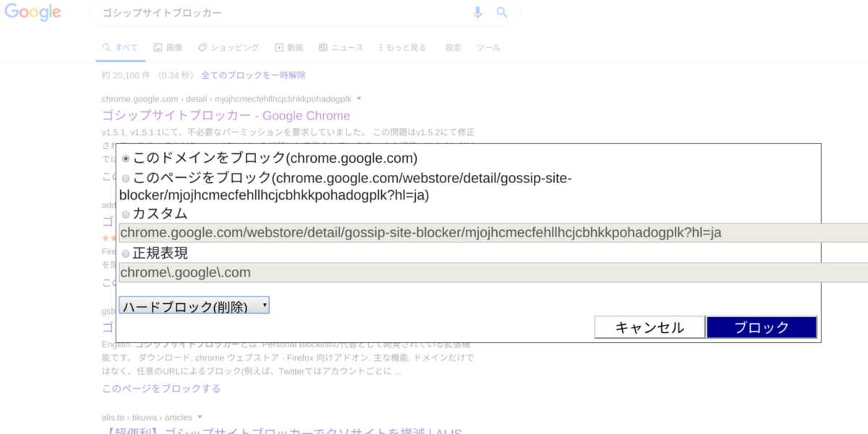Open the 設定 (Settings) menu
The image size is (868, 434).
tap(452, 47)
